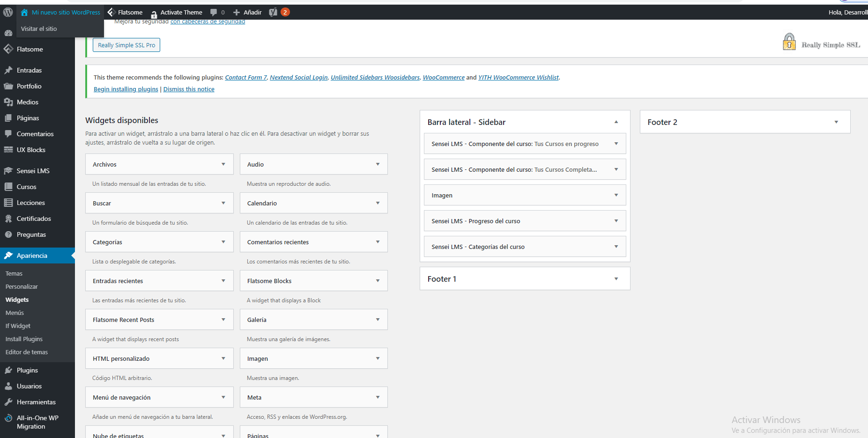Click Begin installing plugins link

[126, 89]
